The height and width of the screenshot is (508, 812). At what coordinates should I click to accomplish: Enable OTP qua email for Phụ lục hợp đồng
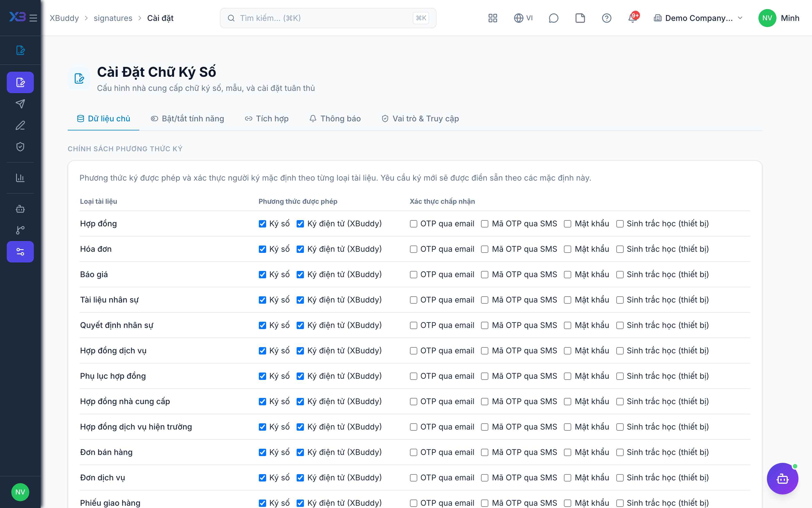(x=413, y=376)
